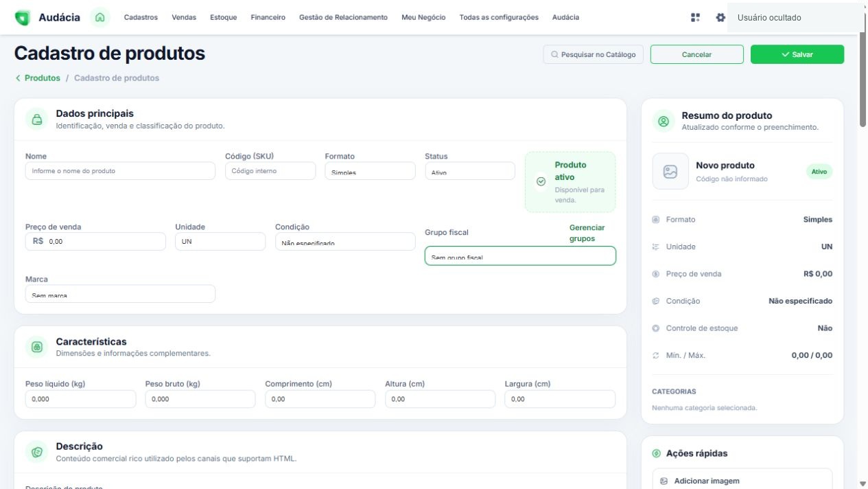This screenshot has width=868, height=489.
Task: Click the Resumo do produto icon
Action: (x=664, y=121)
